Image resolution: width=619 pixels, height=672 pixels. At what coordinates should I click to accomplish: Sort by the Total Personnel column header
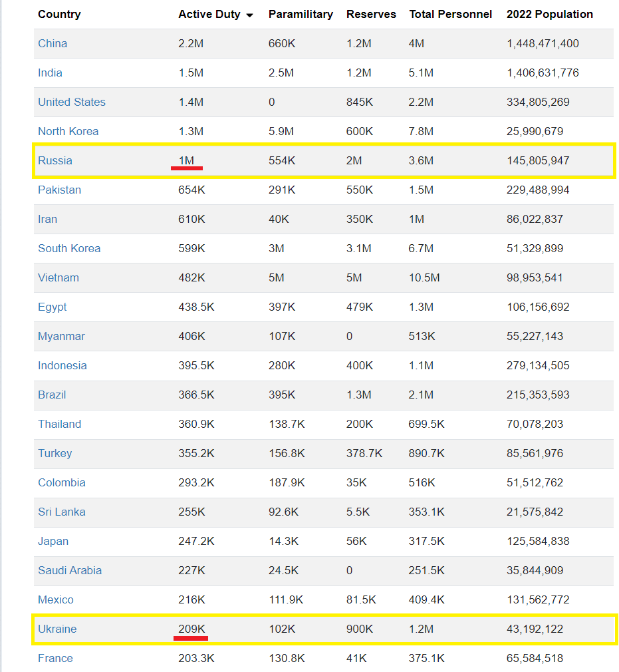(x=450, y=14)
